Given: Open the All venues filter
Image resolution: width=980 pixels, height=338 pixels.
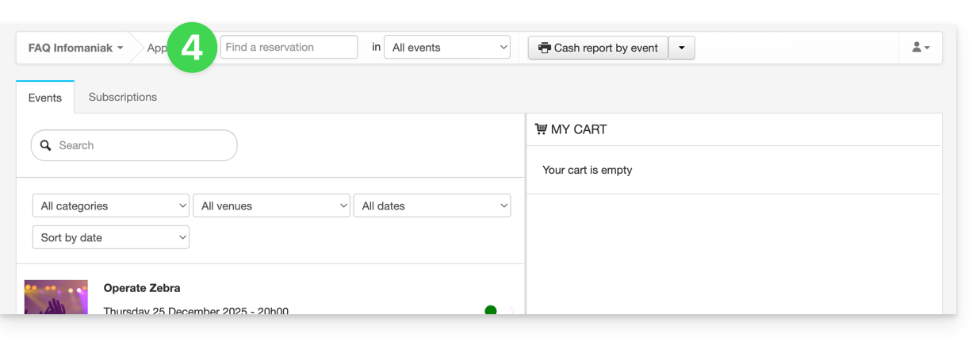Looking at the screenshot, I should tap(271, 205).
